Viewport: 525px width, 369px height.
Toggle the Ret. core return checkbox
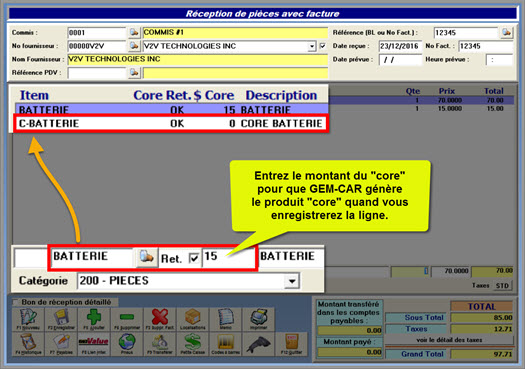(194, 258)
